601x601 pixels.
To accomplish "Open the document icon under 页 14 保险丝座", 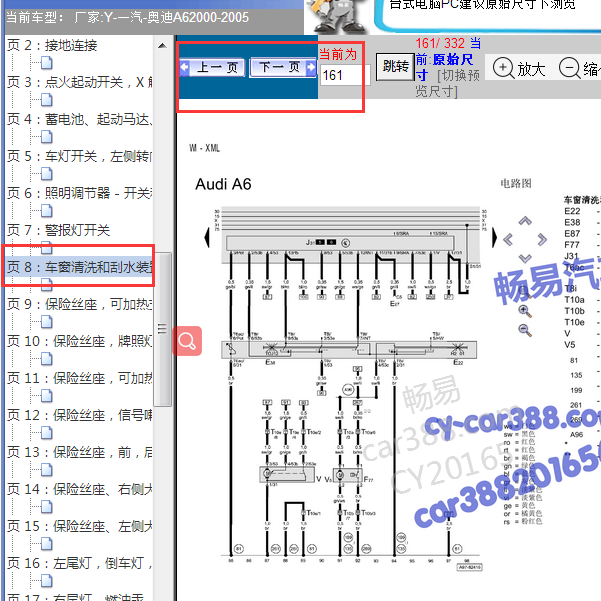I will [x=46, y=507].
